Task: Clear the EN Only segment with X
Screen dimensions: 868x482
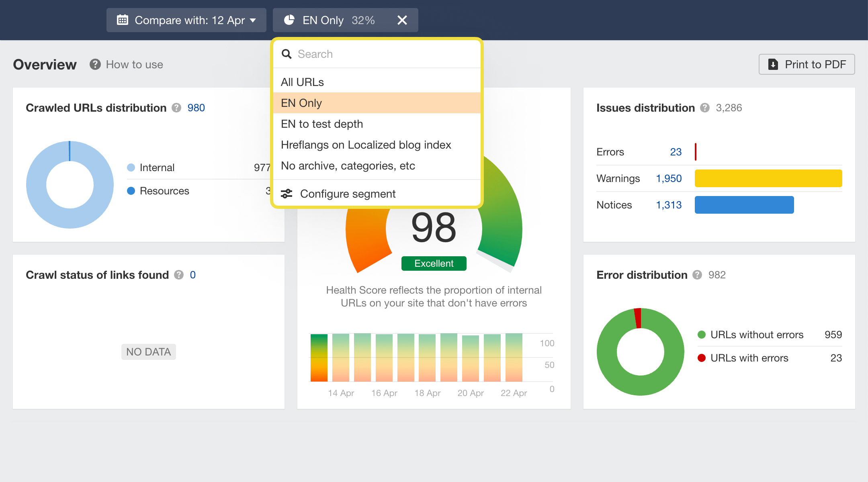Action: tap(402, 20)
